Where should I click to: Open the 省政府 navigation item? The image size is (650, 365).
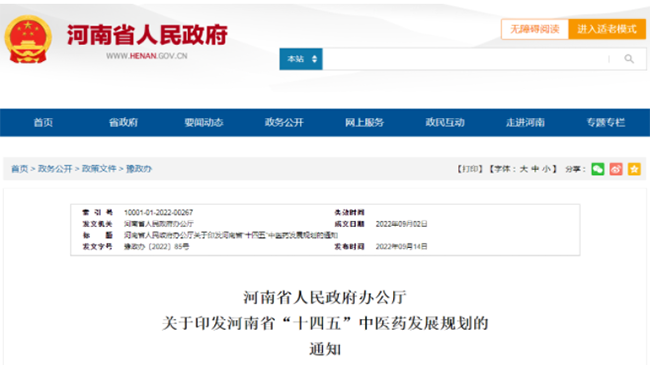[x=123, y=122]
